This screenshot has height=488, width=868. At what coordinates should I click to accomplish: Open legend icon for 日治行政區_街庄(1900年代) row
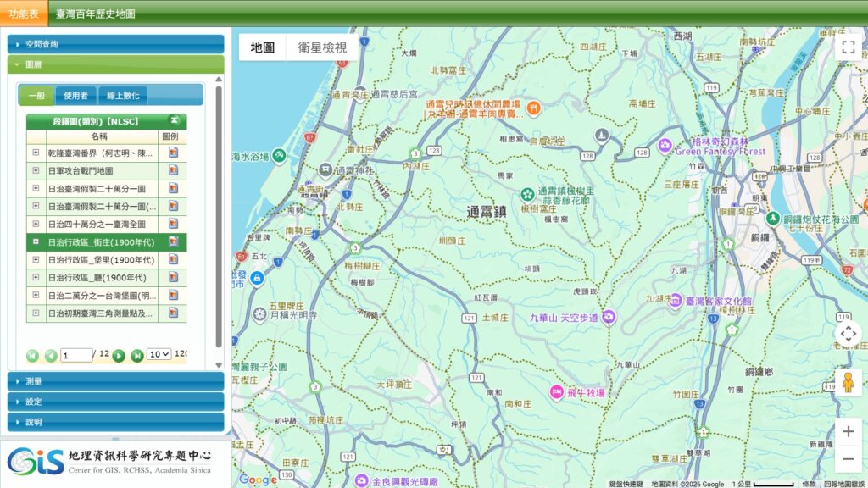pos(173,241)
